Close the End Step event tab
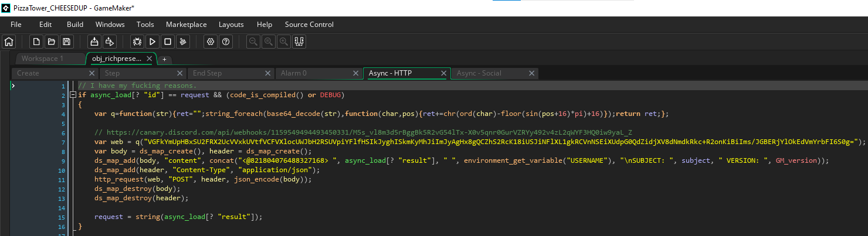Viewport: 868px width, 236px height. click(268, 73)
